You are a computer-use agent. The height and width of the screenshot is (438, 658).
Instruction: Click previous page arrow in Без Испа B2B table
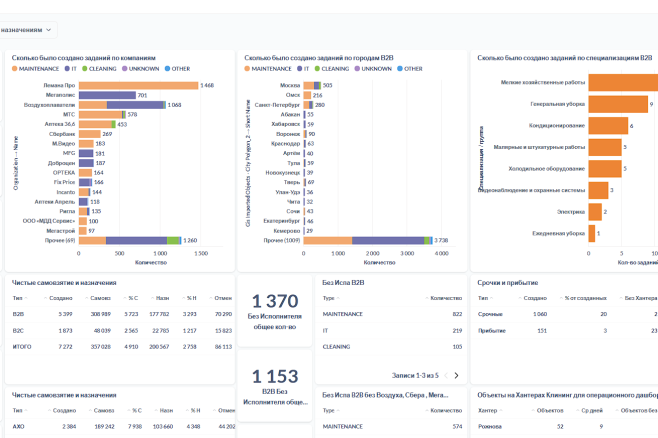point(446,375)
